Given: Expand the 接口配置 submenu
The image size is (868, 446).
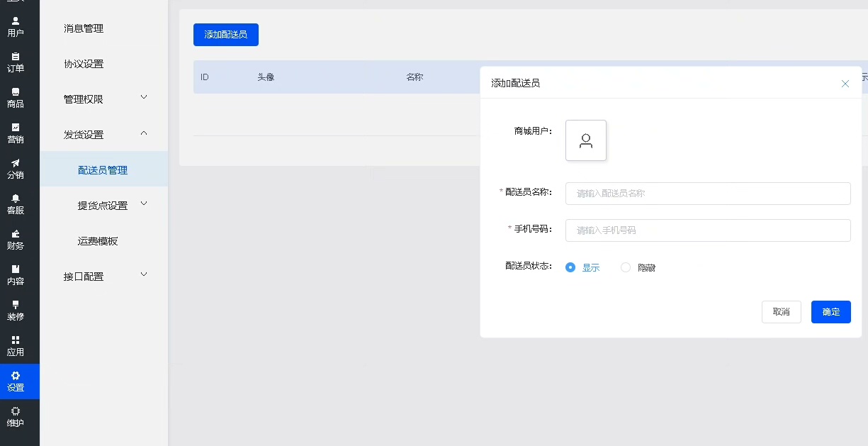Looking at the screenshot, I should [104, 277].
